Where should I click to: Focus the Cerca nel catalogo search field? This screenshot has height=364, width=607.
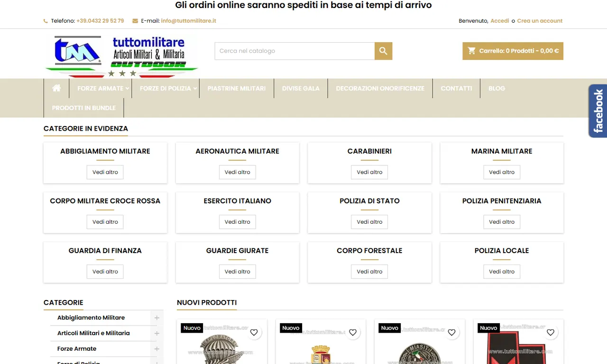pos(294,51)
